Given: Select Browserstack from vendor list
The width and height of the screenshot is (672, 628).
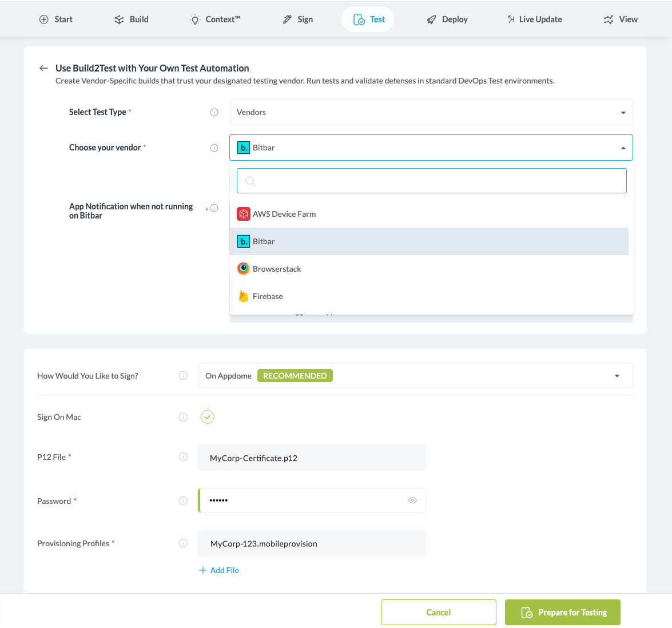Looking at the screenshot, I should click(429, 269).
